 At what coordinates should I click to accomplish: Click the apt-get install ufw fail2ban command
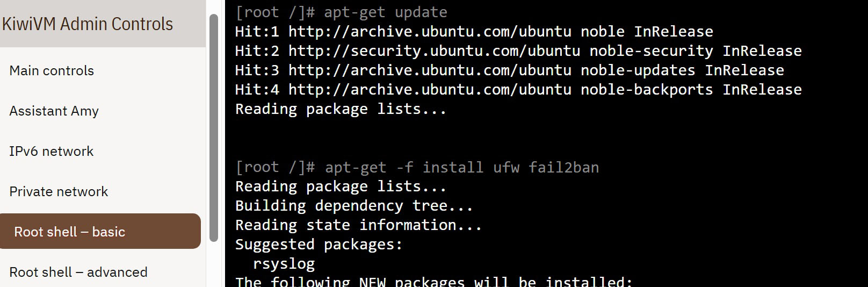pos(417,167)
